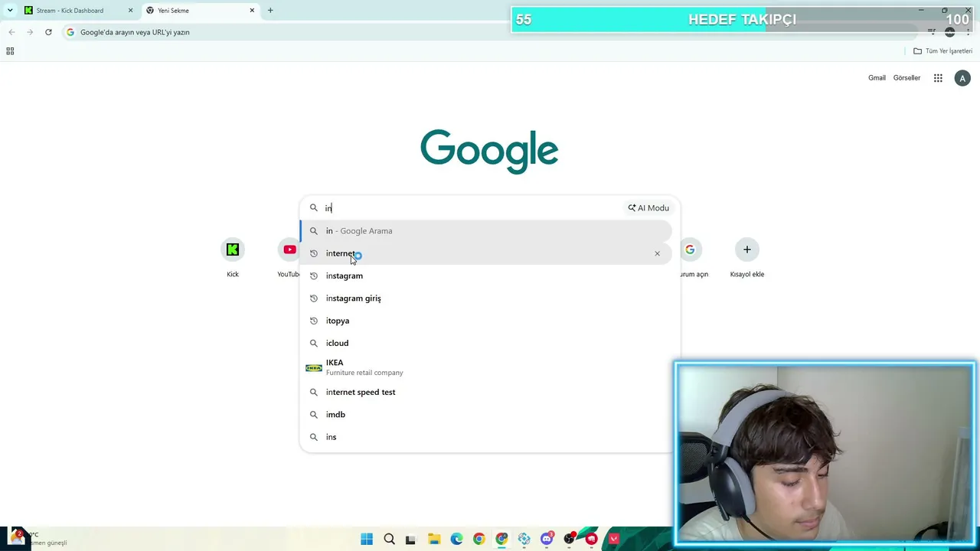Image resolution: width=980 pixels, height=551 pixels.
Task: Open the Kick shortcut tile
Action: coord(233,258)
